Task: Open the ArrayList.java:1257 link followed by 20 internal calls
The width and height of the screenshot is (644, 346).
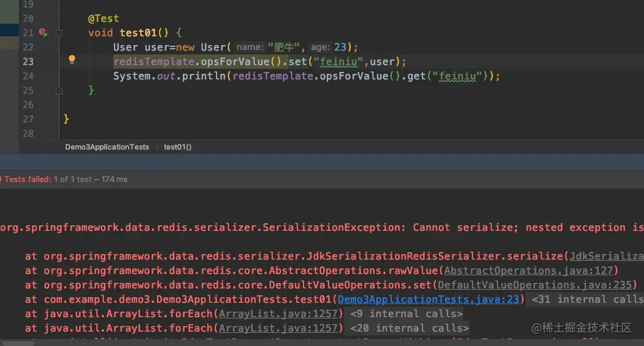Action: point(278,328)
